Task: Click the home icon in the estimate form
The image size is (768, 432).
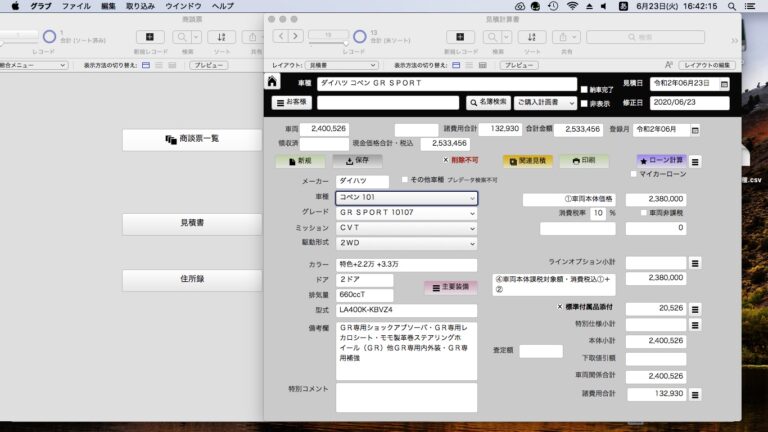Action: (272, 81)
